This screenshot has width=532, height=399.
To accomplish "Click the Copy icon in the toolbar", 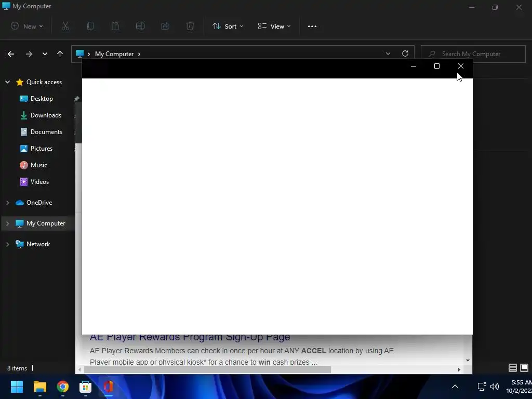I will [90, 26].
